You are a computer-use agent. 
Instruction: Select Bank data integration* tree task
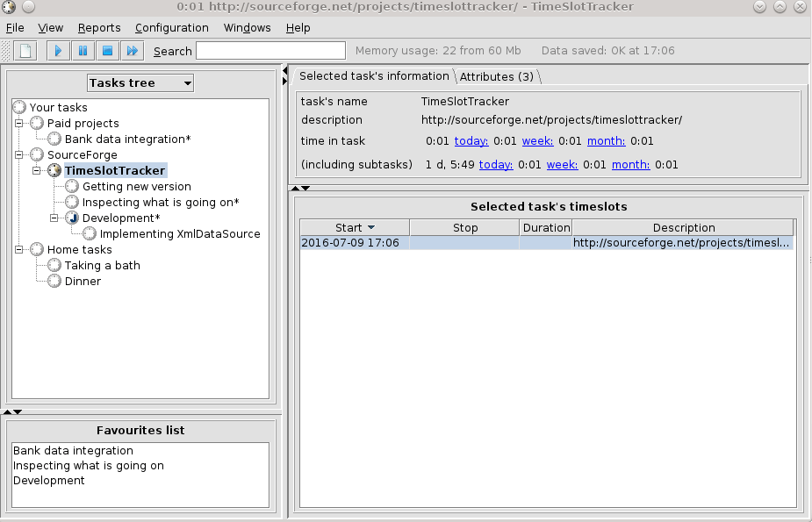[127, 139]
